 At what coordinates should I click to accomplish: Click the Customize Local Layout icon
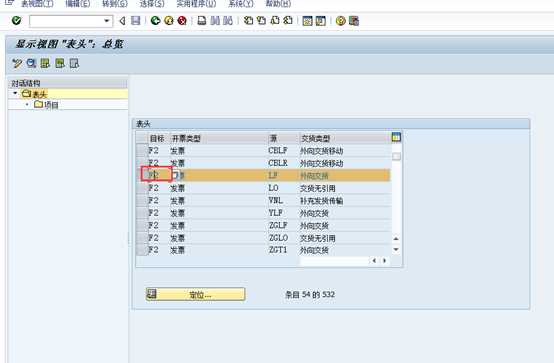click(x=354, y=21)
